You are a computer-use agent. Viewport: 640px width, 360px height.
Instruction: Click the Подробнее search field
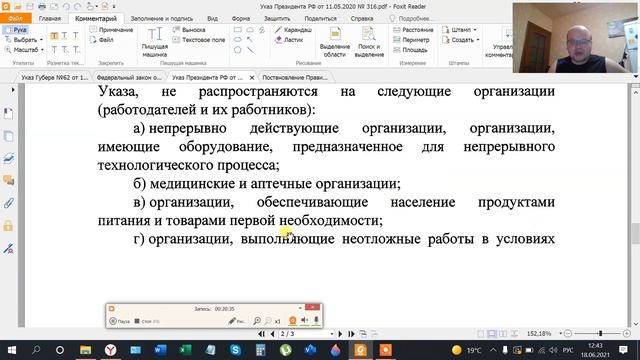coord(411,18)
